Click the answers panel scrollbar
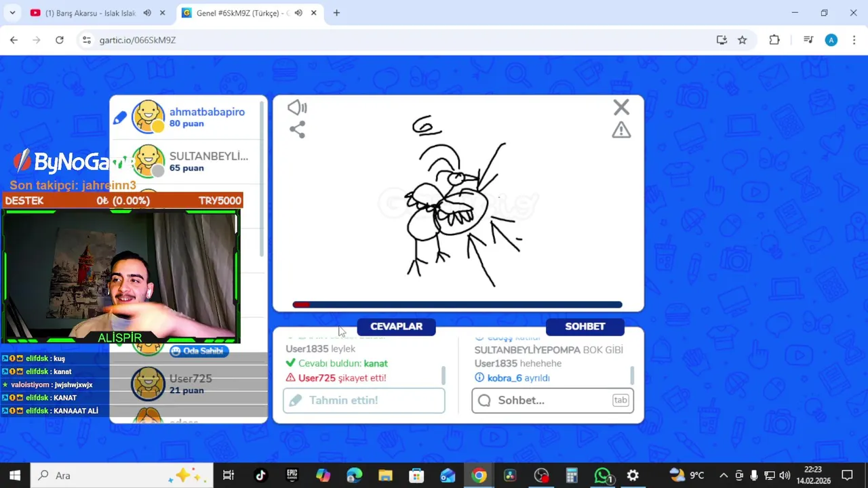The height and width of the screenshot is (488, 868). [x=444, y=375]
